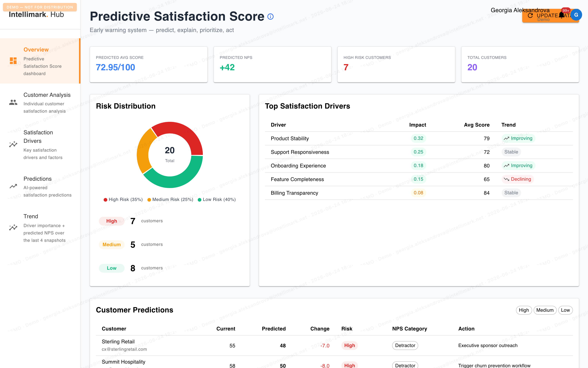Click the refresh icon on Update Data button

pos(530,15)
